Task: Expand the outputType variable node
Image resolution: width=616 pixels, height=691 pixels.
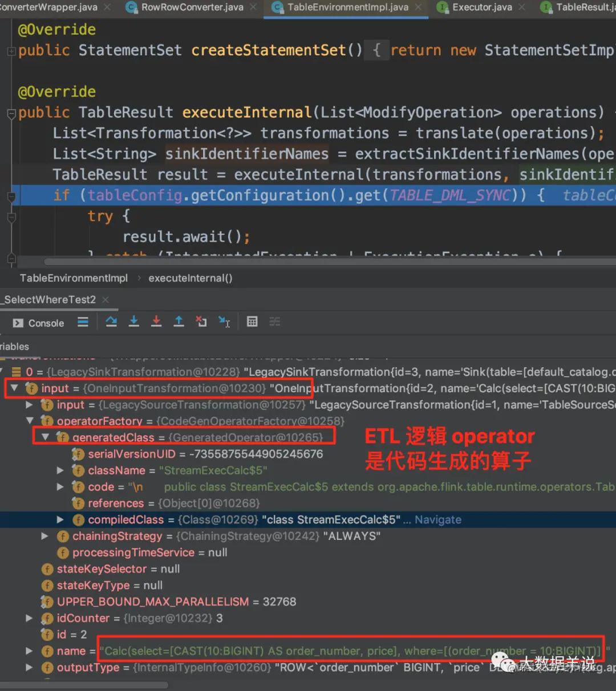Action: pyautogui.click(x=29, y=667)
